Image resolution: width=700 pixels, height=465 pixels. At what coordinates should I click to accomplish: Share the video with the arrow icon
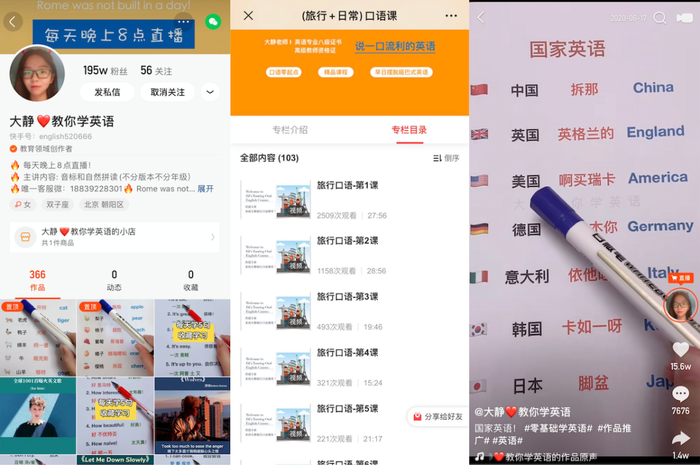coord(680,439)
